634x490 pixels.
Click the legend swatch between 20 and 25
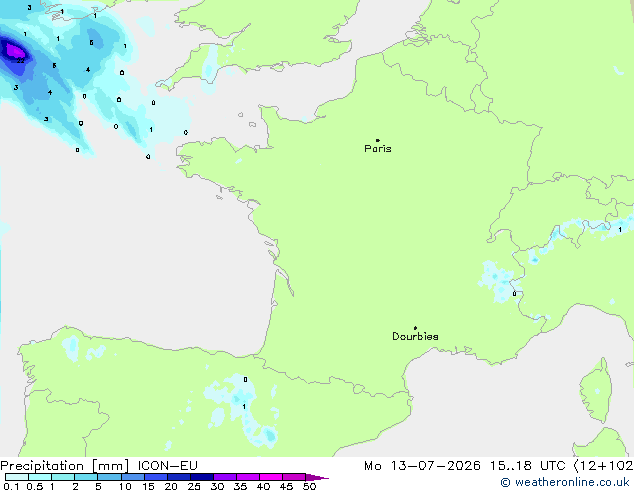[178, 477]
